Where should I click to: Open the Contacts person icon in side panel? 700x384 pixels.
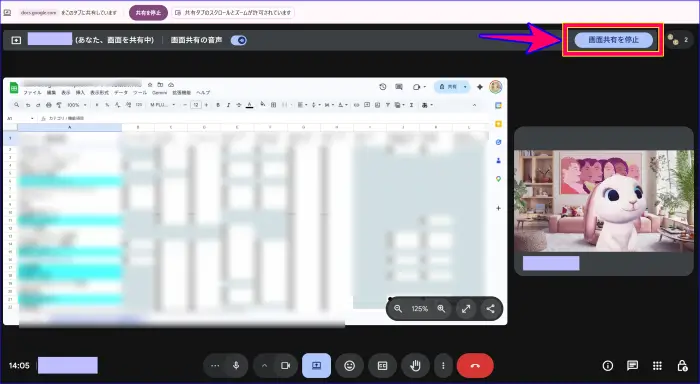coord(498,160)
